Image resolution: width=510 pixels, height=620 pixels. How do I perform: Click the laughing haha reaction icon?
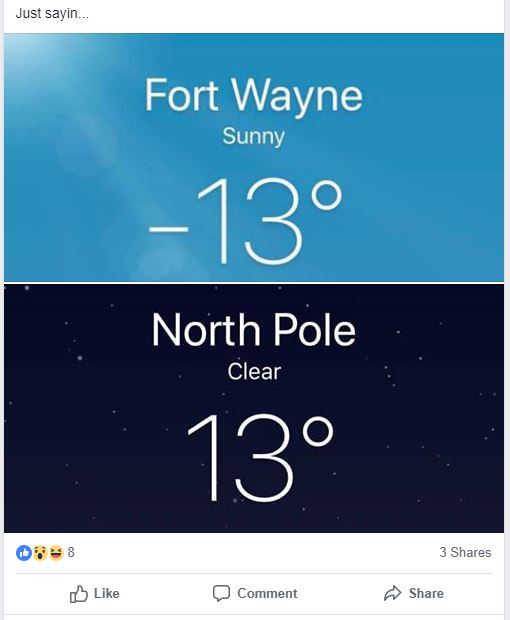pyautogui.click(x=56, y=552)
